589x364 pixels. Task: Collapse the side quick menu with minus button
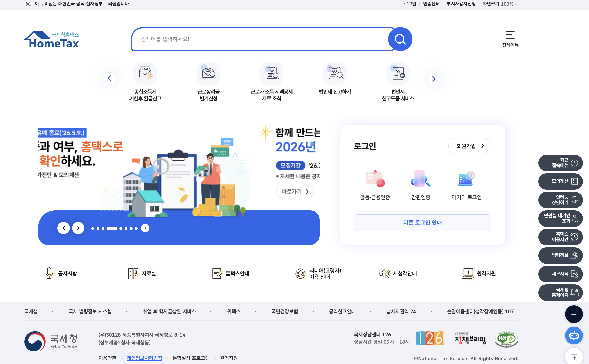(x=574, y=314)
